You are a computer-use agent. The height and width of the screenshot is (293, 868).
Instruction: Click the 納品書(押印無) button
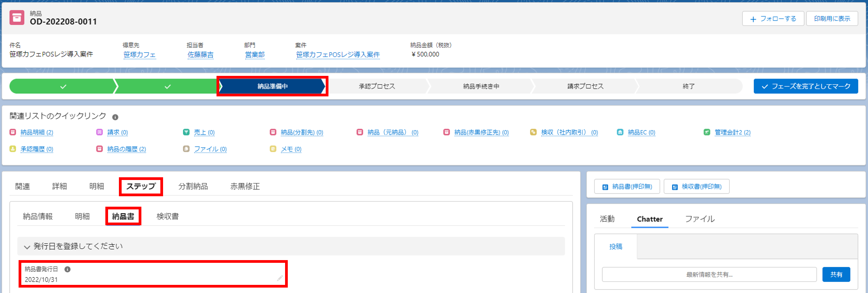pos(627,187)
